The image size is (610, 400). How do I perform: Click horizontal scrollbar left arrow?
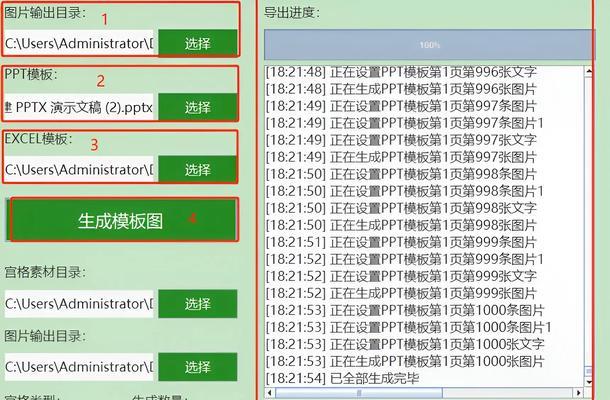pyautogui.click(x=270, y=392)
